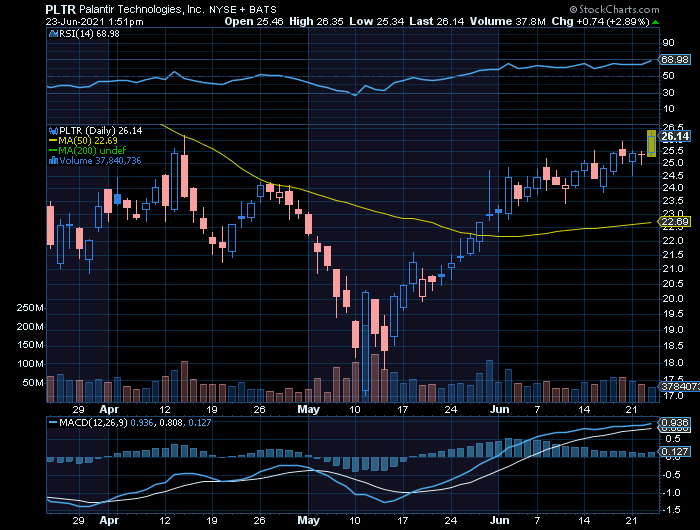
Task: Click the StockCharts.com watermark link
Action: [x=614, y=9]
